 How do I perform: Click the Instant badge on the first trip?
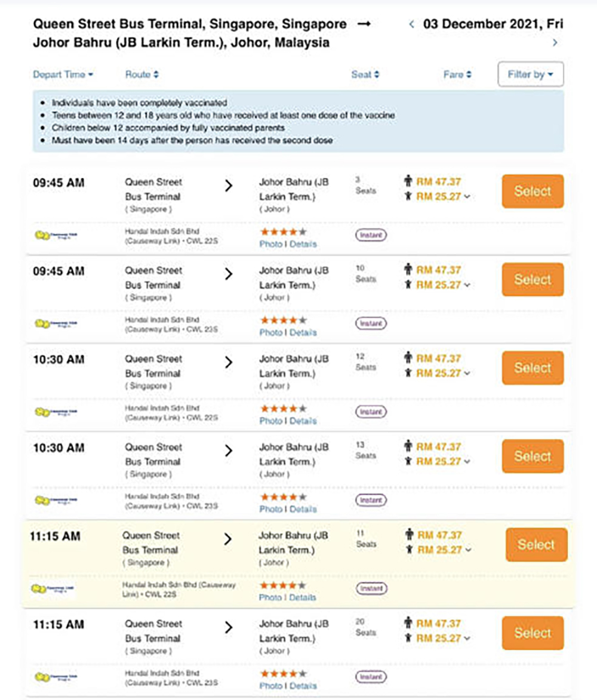pyautogui.click(x=371, y=235)
